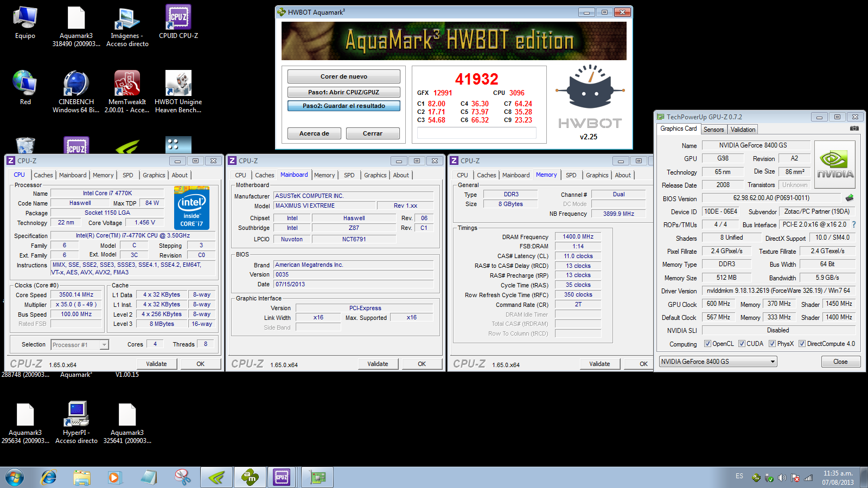Click Acerca de button in Aquamark
Image resolution: width=868 pixels, height=488 pixels.
[314, 133]
